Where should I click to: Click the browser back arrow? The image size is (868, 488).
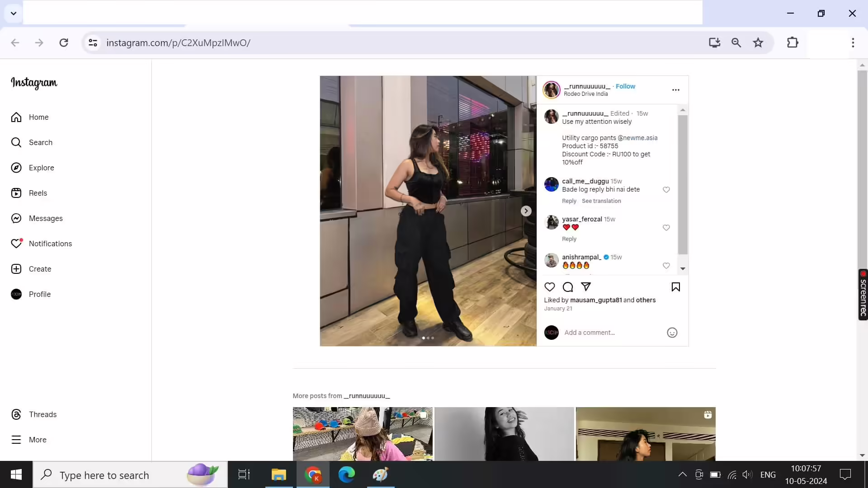pos(15,42)
